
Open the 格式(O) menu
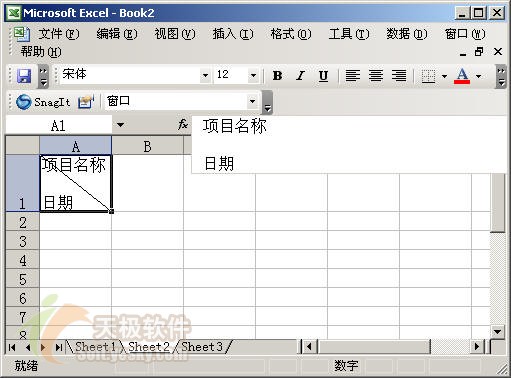pyautogui.click(x=291, y=34)
